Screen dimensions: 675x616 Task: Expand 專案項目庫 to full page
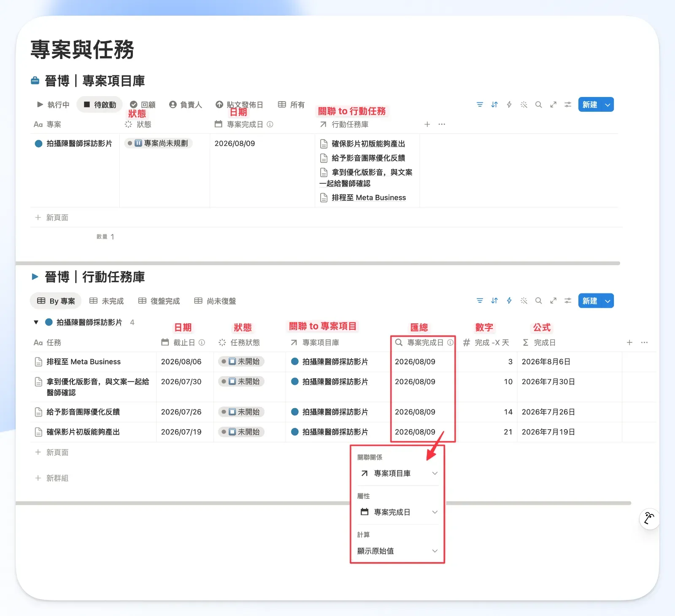(553, 105)
